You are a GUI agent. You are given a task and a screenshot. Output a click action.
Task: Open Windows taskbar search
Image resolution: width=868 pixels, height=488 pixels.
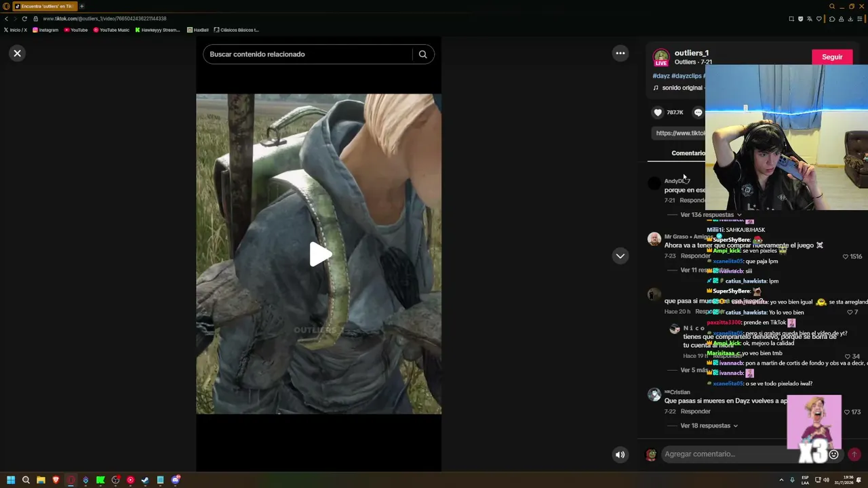26,480
